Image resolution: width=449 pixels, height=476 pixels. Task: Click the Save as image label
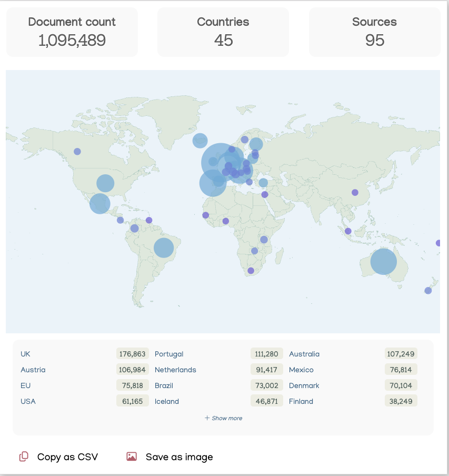[x=179, y=457]
